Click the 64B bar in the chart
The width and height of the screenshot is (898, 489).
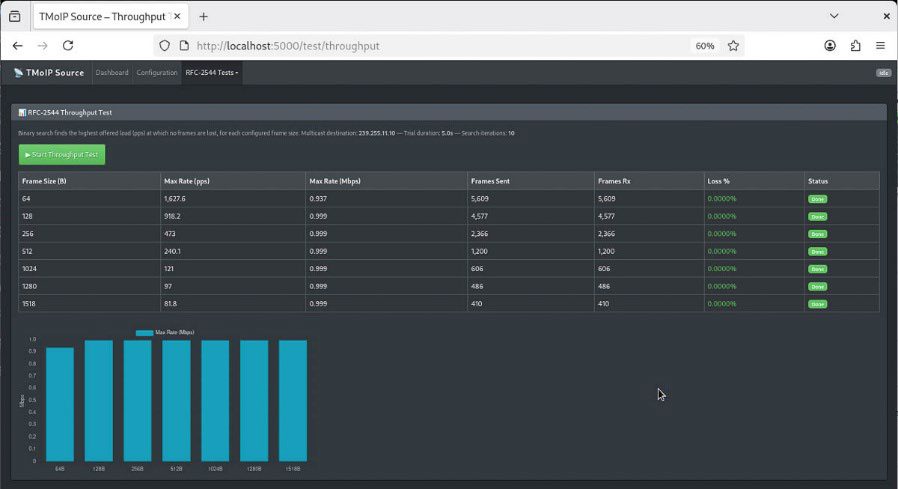(x=60, y=404)
